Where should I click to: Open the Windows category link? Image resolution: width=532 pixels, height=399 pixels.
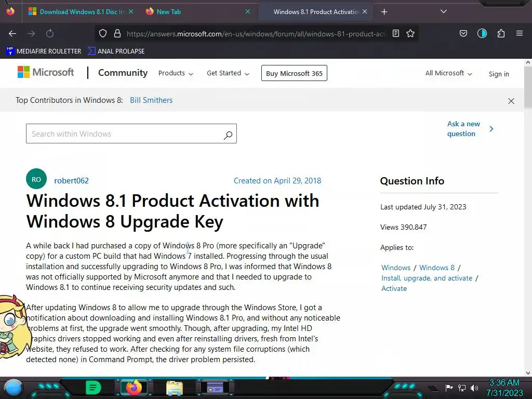pos(395,268)
